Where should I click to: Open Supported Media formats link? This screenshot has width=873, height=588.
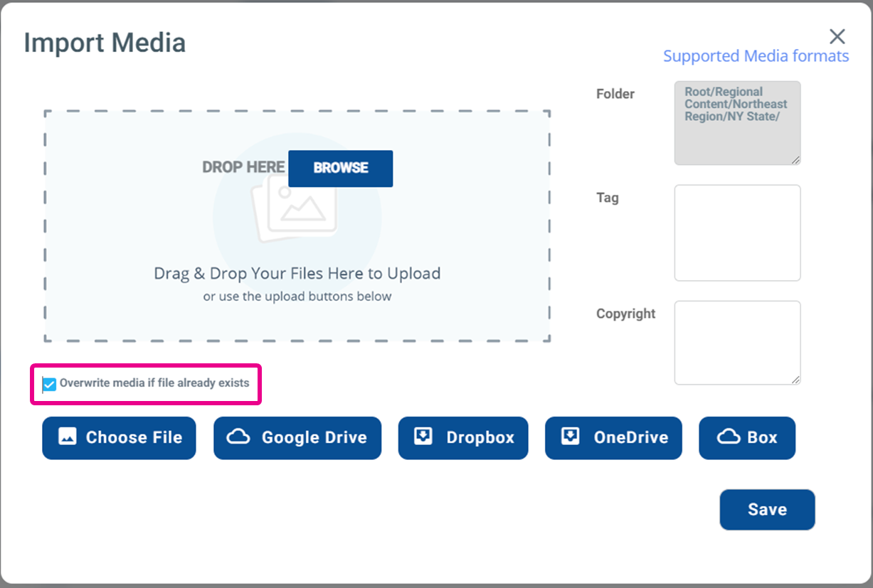pos(756,56)
